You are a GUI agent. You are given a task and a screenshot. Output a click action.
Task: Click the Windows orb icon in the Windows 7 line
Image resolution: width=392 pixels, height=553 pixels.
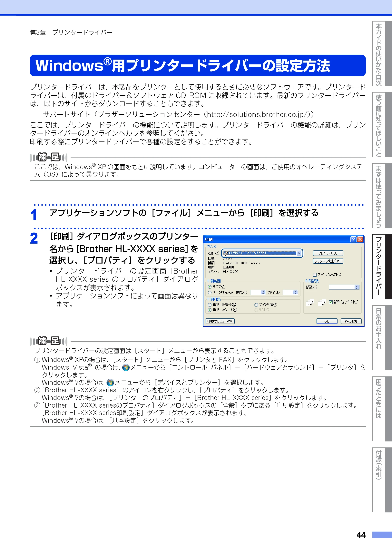[110, 383]
